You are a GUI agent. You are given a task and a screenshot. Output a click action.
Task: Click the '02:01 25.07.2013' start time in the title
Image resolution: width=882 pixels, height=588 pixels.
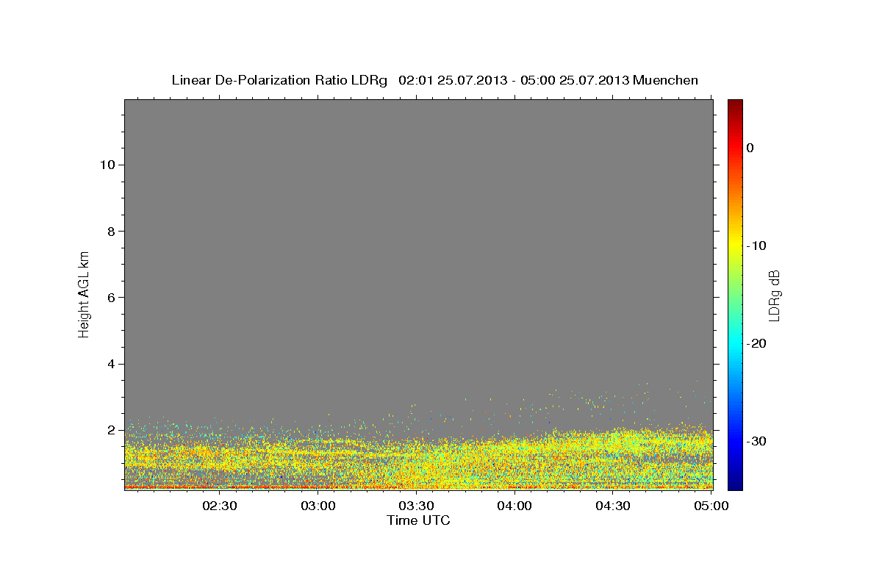(453, 80)
